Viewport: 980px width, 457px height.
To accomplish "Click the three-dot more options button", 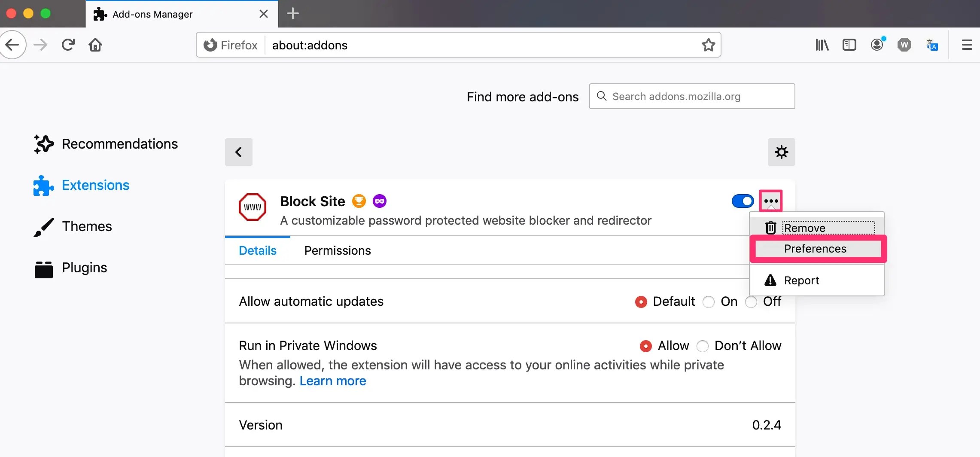I will pos(771,201).
